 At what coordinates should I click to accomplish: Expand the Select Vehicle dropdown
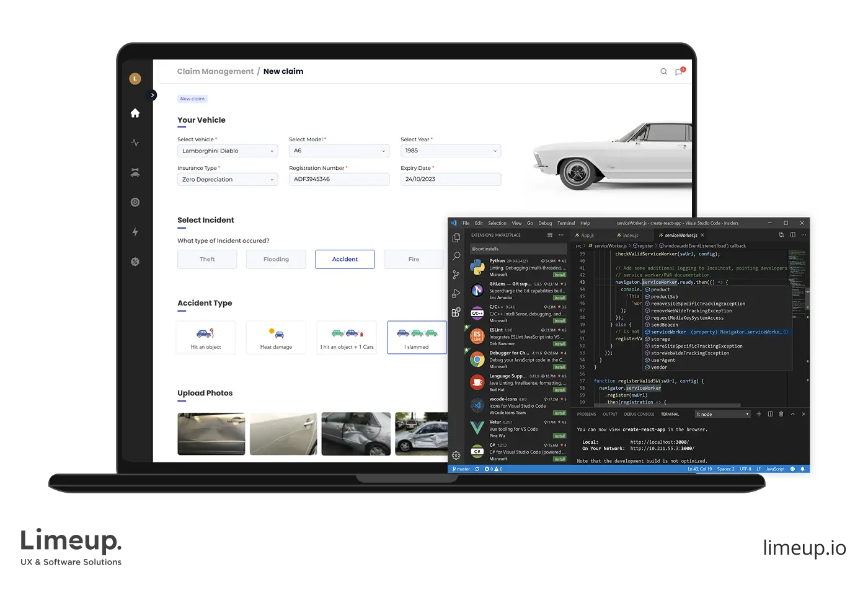[x=228, y=151]
